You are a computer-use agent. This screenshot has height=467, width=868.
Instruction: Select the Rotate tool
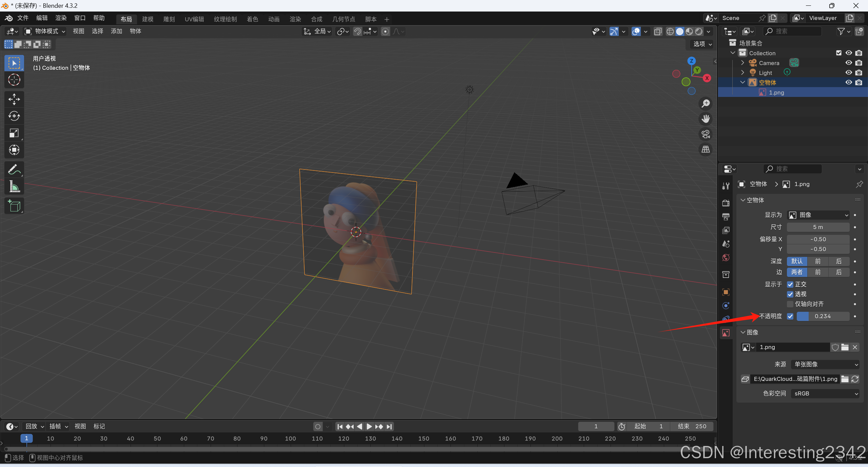point(14,116)
